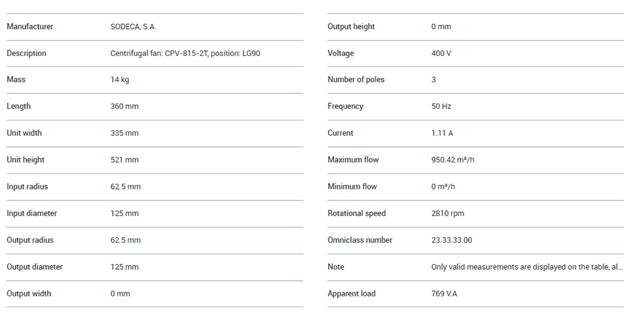
Task: Select the Unit height value 521 mm
Action: (124, 160)
